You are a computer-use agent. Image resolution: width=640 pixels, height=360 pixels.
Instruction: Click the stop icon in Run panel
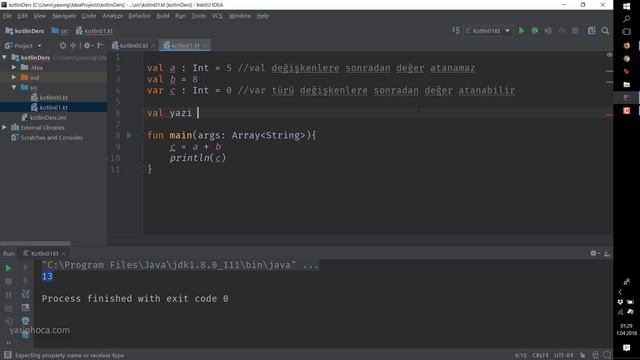tap(8, 282)
